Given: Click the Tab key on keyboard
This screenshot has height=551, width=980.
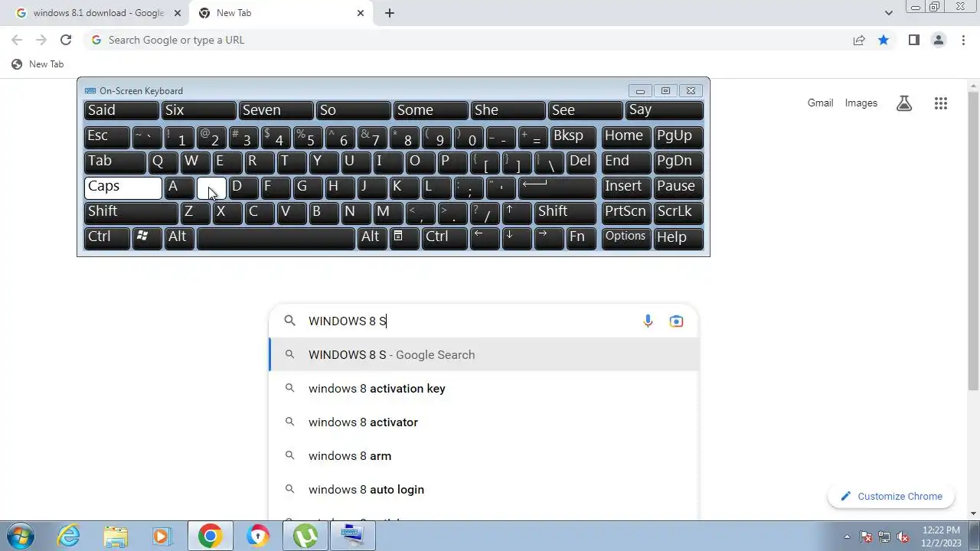Looking at the screenshot, I should click(114, 161).
